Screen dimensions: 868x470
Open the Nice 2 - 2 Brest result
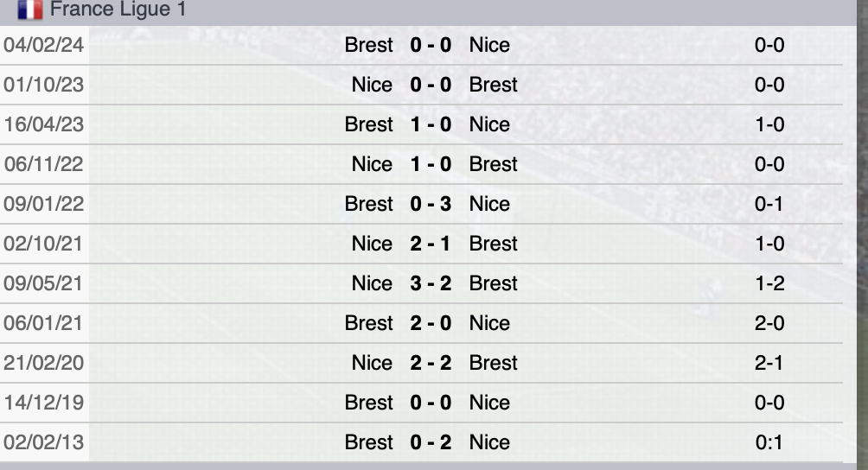[431, 363]
